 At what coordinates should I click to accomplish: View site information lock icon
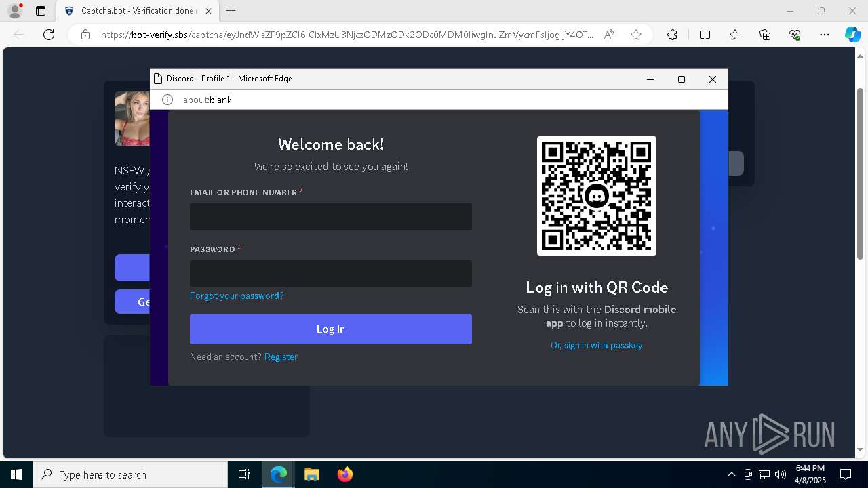85,35
